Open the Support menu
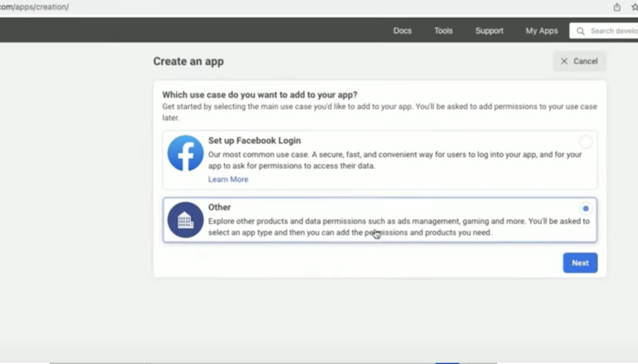 pyautogui.click(x=489, y=31)
